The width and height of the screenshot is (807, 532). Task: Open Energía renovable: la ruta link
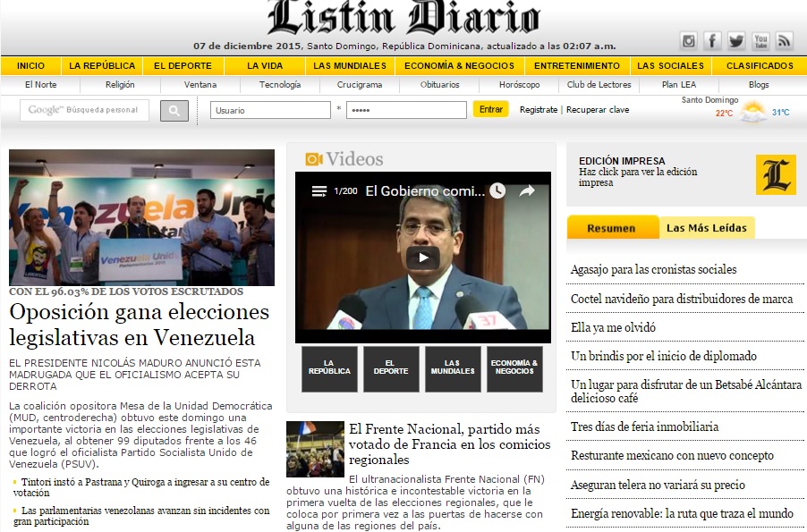point(682,513)
